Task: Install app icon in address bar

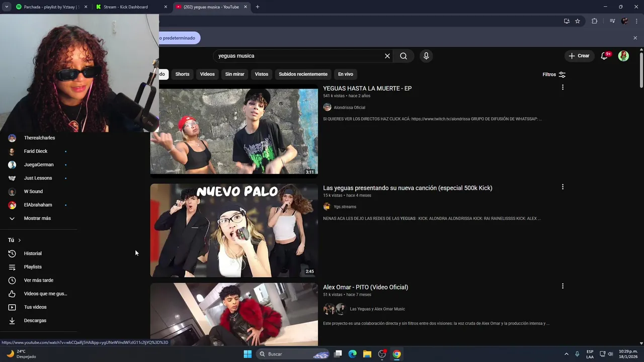Action: [567, 21]
